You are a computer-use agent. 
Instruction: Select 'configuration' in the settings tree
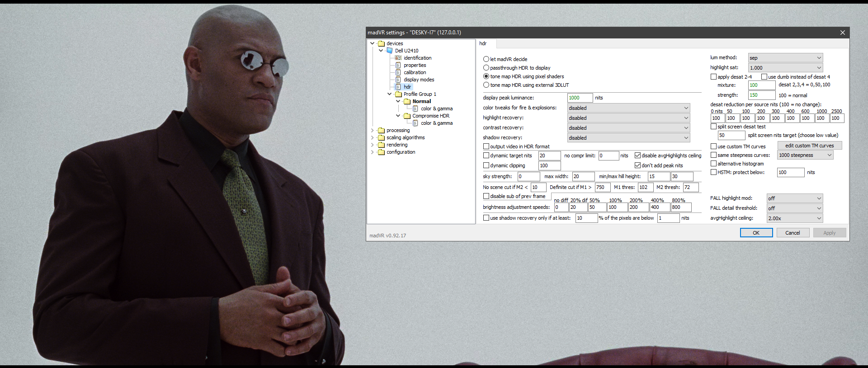(401, 152)
